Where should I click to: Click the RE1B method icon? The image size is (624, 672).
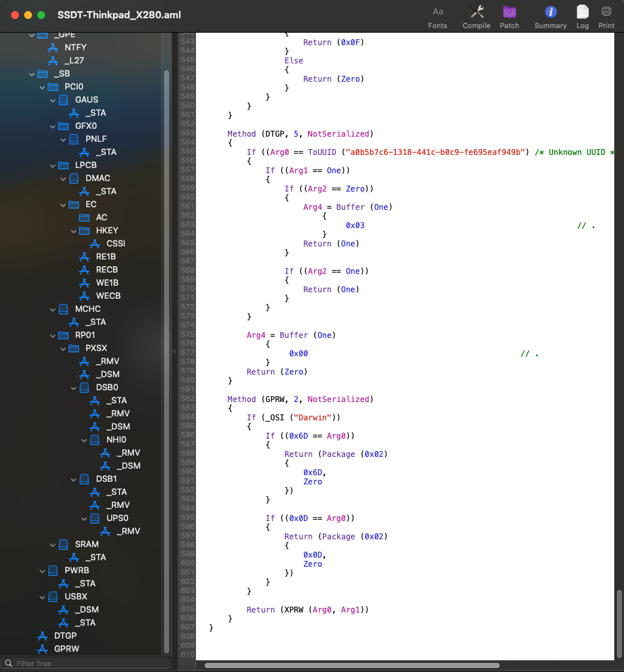click(84, 257)
